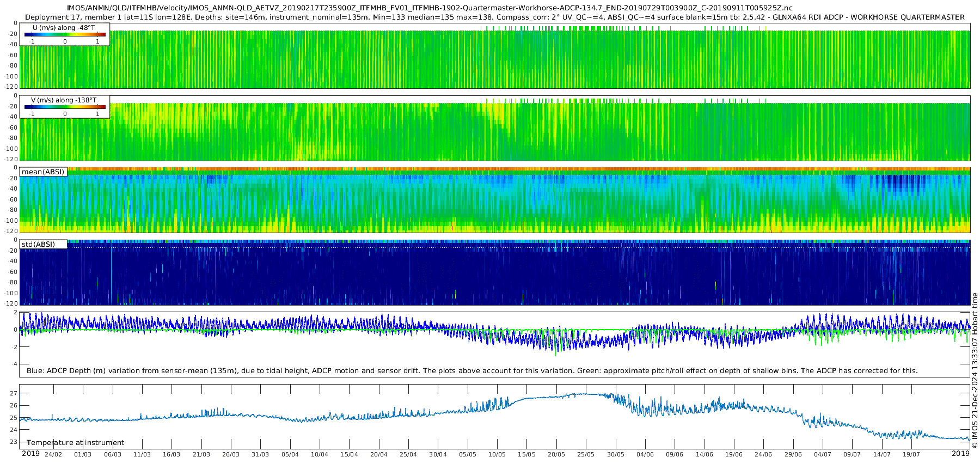Click the NetCDF file path title
Viewport: 980px width, 463px height.
(x=430, y=8)
